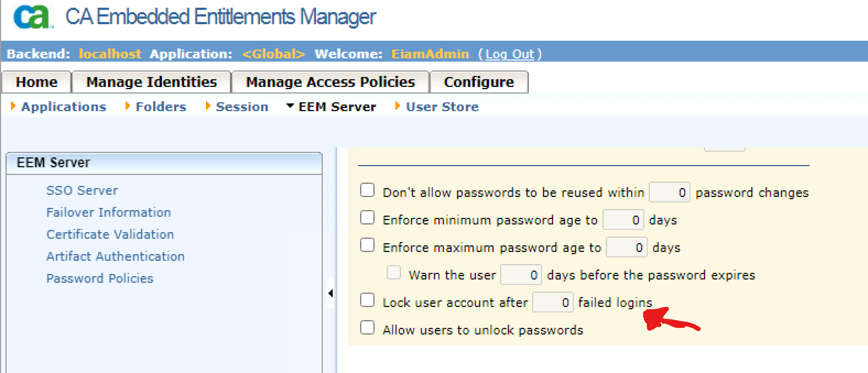
Task: Click the Log Out link
Action: 509,54
